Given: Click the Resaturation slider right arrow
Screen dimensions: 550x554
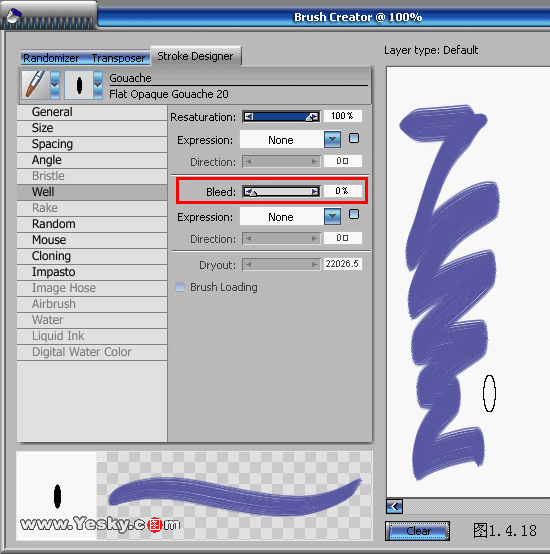Looking at the screenshot, I should (x=314, y=117).
